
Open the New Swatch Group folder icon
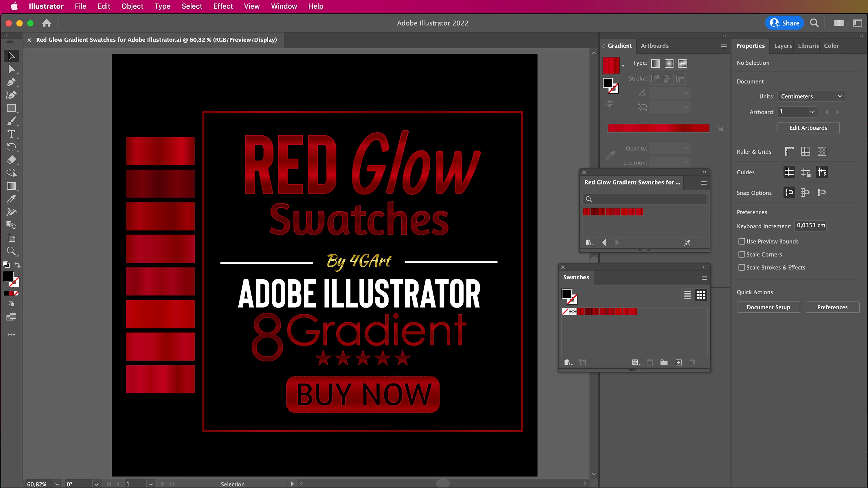coord(664,362)
